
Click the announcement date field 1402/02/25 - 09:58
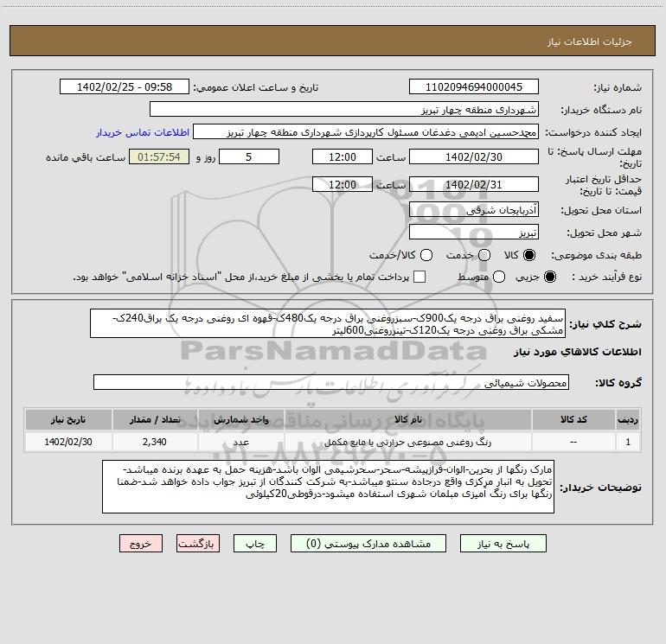(x=125, y=86)
